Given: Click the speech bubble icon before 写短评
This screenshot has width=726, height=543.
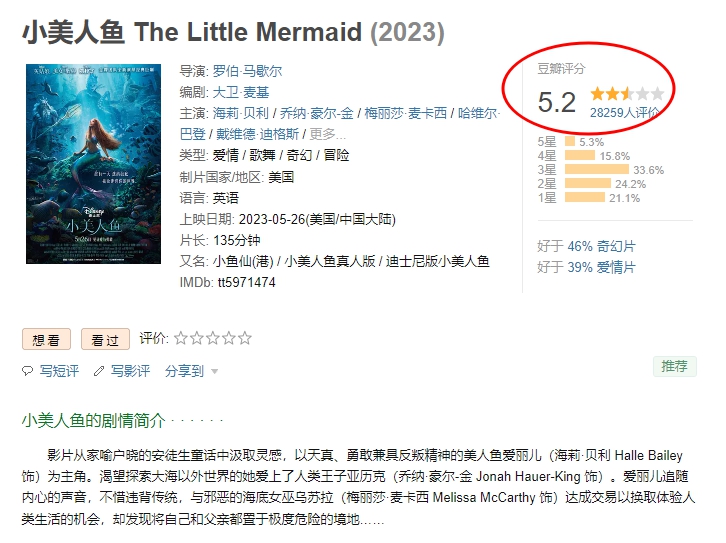Looking at the screenshot, I should [x=28, y=371].
